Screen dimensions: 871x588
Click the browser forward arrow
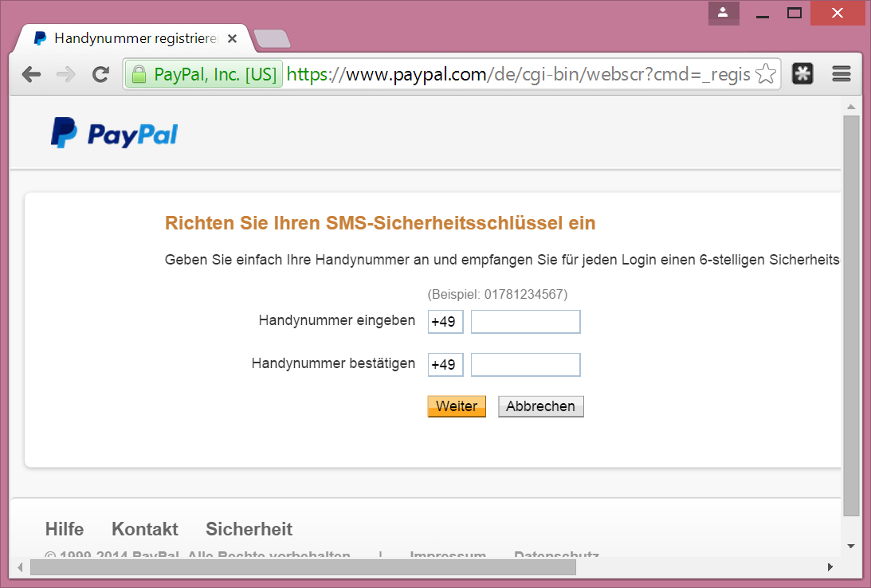[x=65, y=74]
